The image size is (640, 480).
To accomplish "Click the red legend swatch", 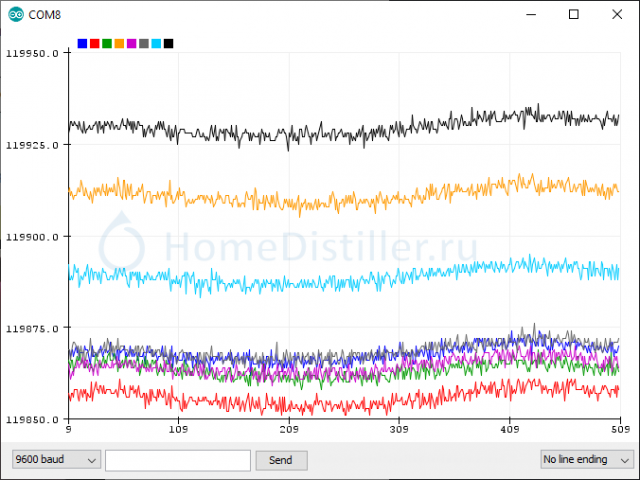I will (x=95, y=43).
